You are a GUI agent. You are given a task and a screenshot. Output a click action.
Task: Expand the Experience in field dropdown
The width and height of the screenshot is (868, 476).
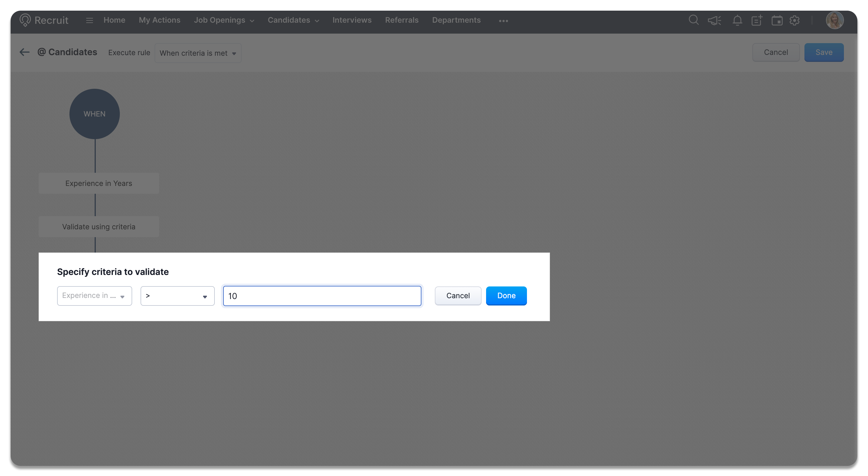(94, 296)
